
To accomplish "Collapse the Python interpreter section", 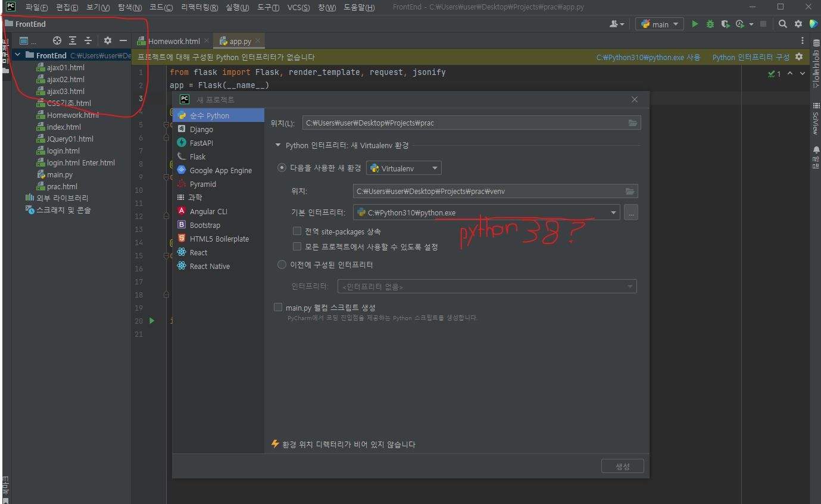I will [x=277, y=145].
